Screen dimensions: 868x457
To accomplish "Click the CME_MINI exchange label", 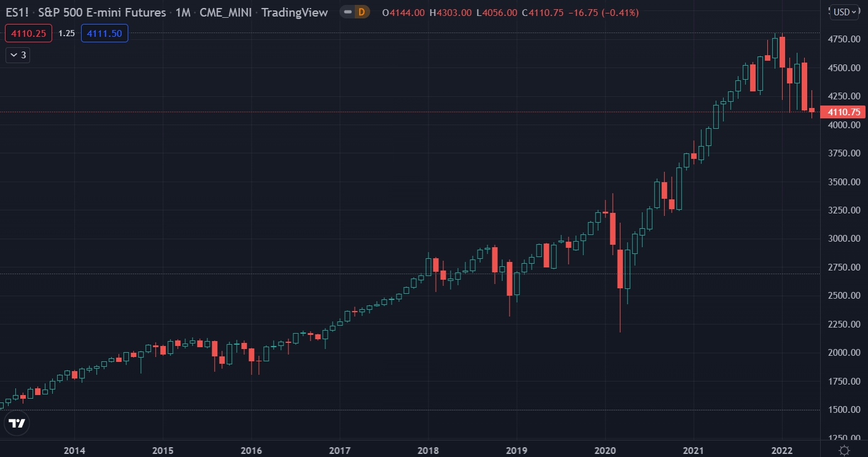I will pos(227,12).
